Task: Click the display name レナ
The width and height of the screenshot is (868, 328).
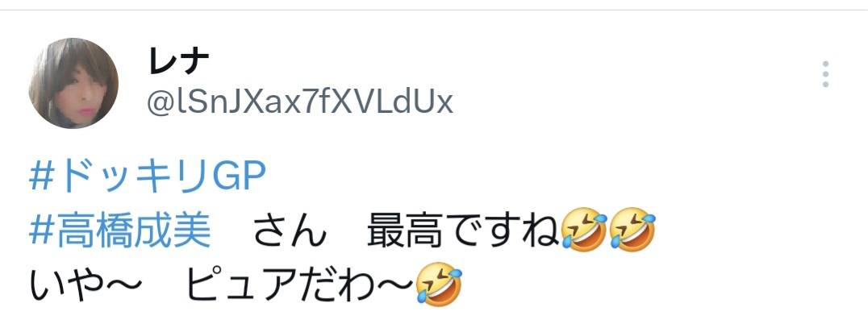Action: 178,60
